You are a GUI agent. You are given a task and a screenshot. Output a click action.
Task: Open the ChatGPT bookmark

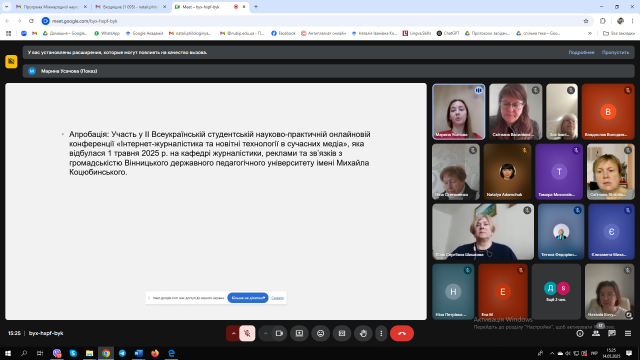[448, 33]
